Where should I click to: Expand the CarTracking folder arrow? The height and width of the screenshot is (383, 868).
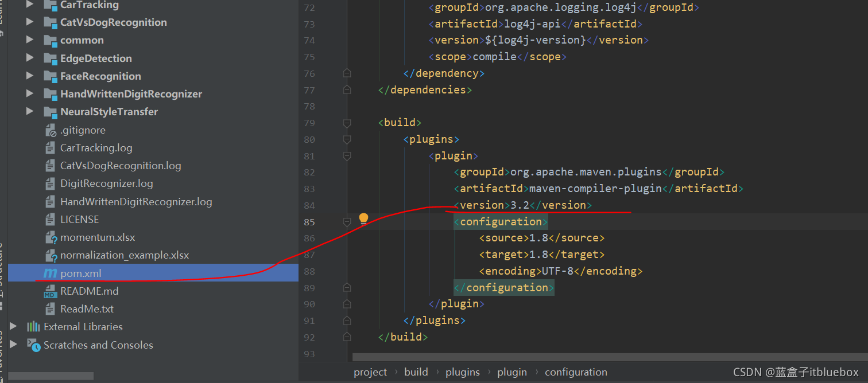point(30,5)
